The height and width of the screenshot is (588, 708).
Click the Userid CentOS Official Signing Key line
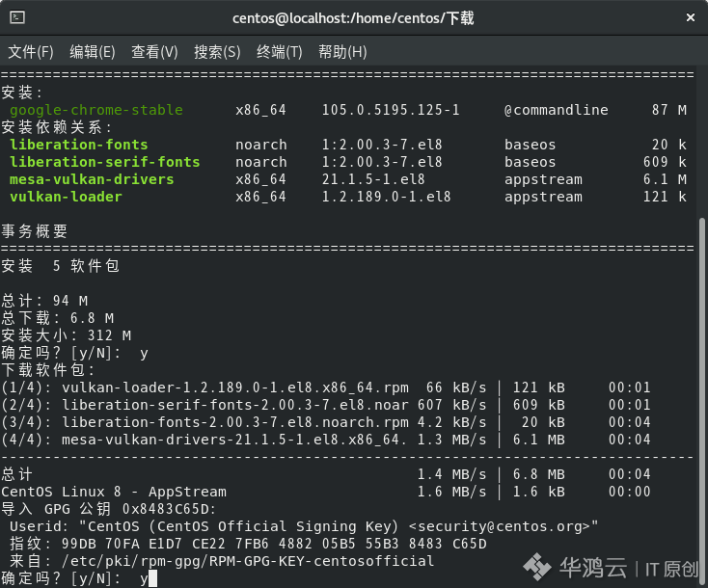[x=304, y=526]
